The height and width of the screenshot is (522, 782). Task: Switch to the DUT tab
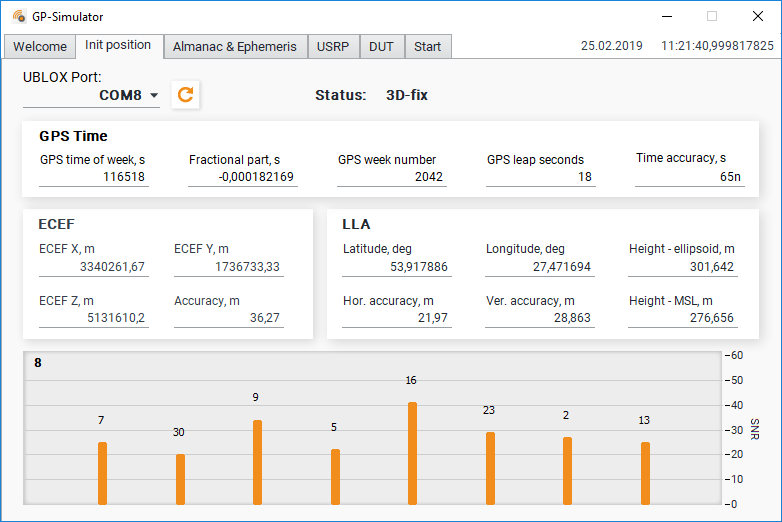382,46
